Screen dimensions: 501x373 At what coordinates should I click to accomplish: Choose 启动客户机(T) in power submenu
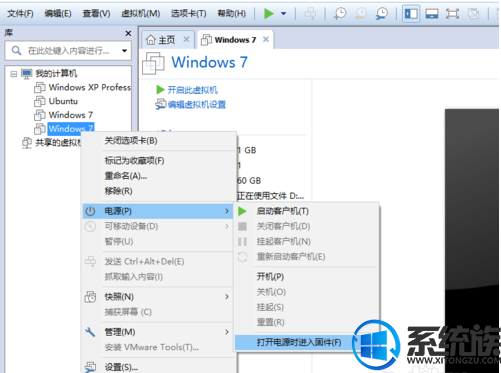click(x=307, y=211)
